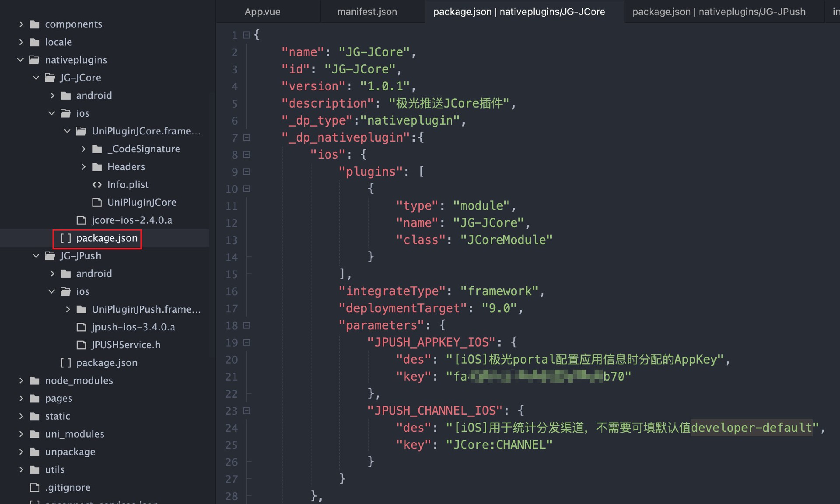Image resolution: width=840 pixels, height=504 pixels.
Task: Expand android chevron under JG-JPush
Action: click(52, 273)
